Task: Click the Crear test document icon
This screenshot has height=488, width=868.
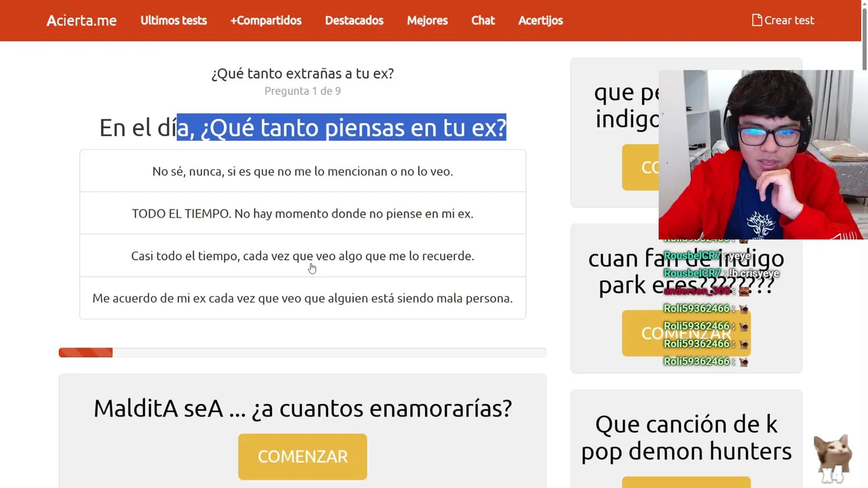Action: pos(757,20)
